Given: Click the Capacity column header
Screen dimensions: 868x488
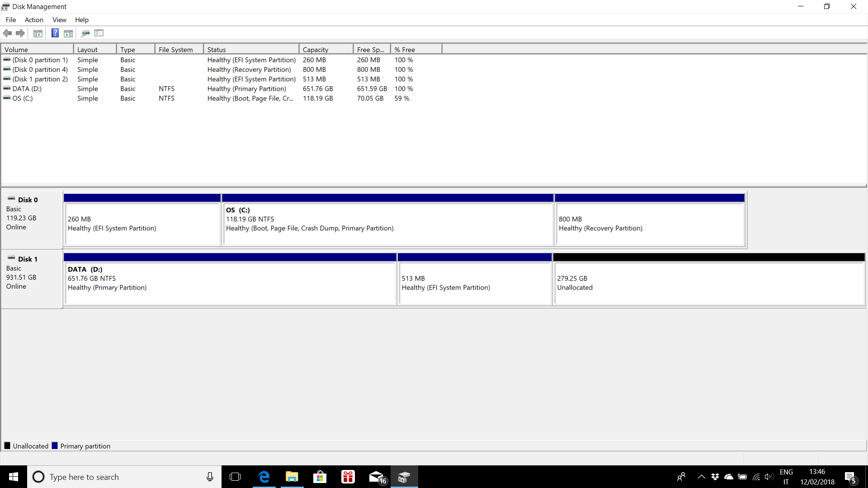Looking at the screenshot, I should click(x=315, y=49).
